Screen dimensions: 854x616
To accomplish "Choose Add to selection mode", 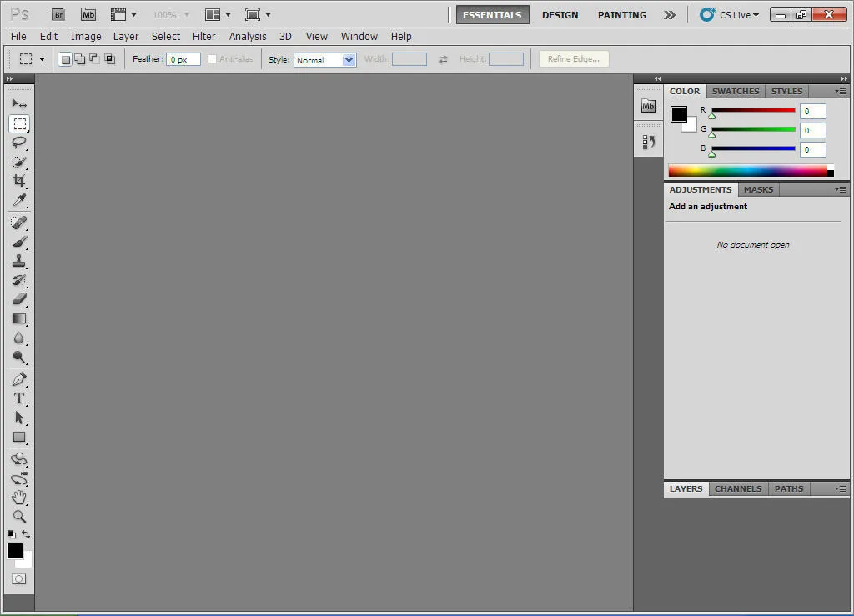I will click(79, 59).
